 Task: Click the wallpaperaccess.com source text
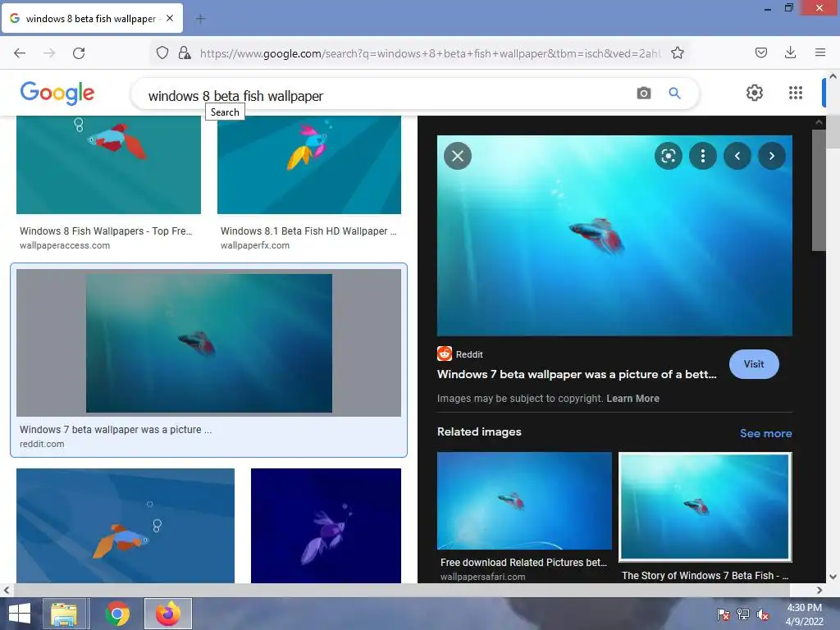pyautogui.click(x=65, y=245)
